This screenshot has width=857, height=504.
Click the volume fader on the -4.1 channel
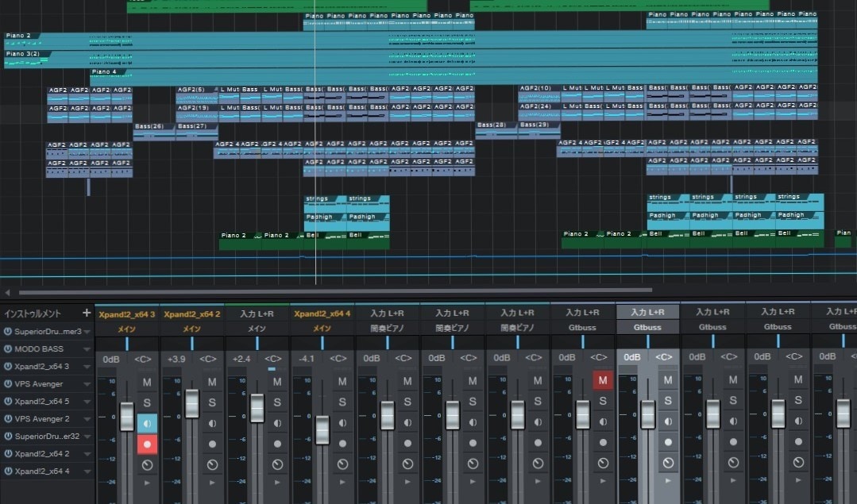(x=322, y=429)
